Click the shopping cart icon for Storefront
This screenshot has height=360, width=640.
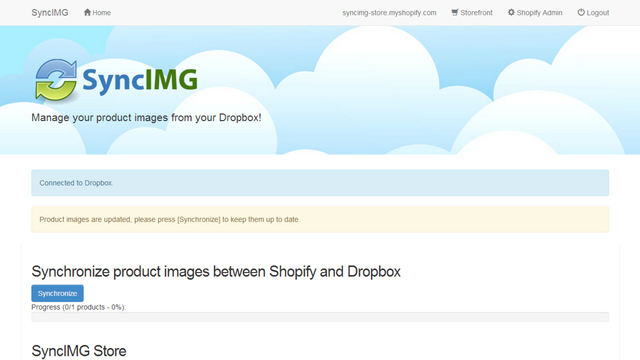pyautogui.click(x=455, y=12)
